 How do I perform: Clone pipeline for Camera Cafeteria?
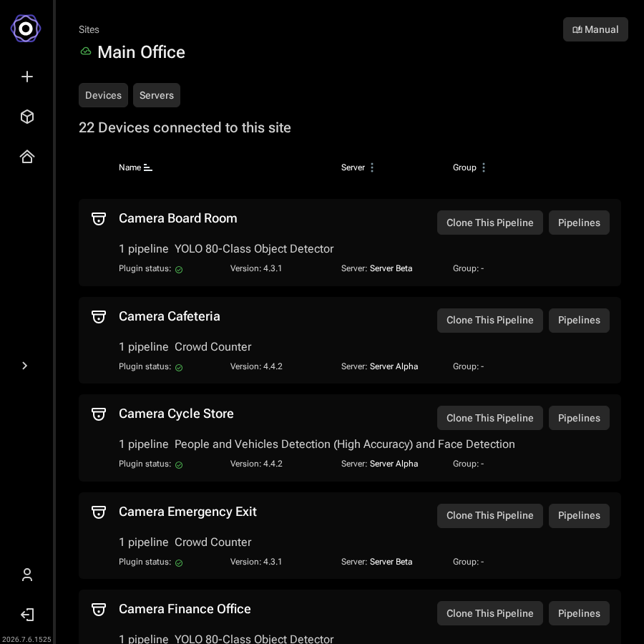[x=489, y=321]
